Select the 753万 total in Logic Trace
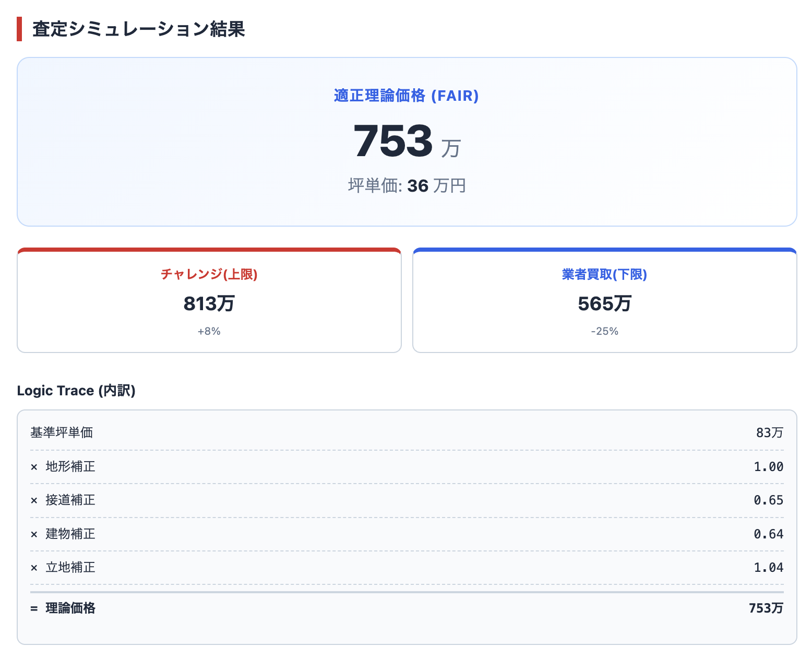 [766, 608]
